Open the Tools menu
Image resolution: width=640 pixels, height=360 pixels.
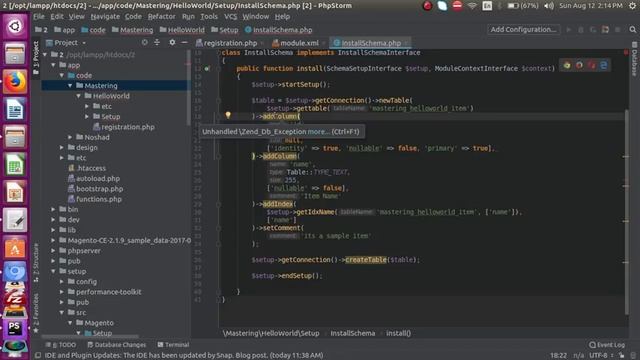tap(209, 17)
